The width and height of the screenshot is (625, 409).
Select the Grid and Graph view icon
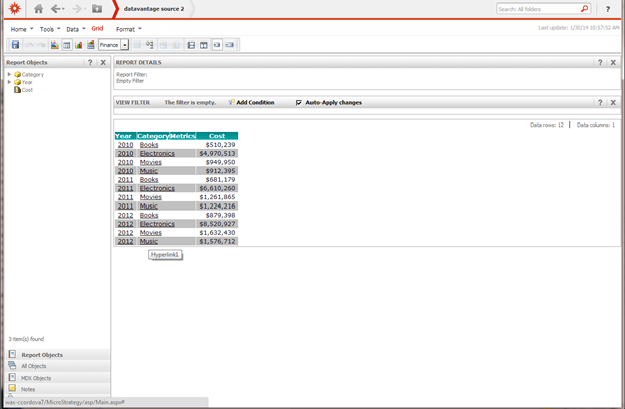pos(91,45)
